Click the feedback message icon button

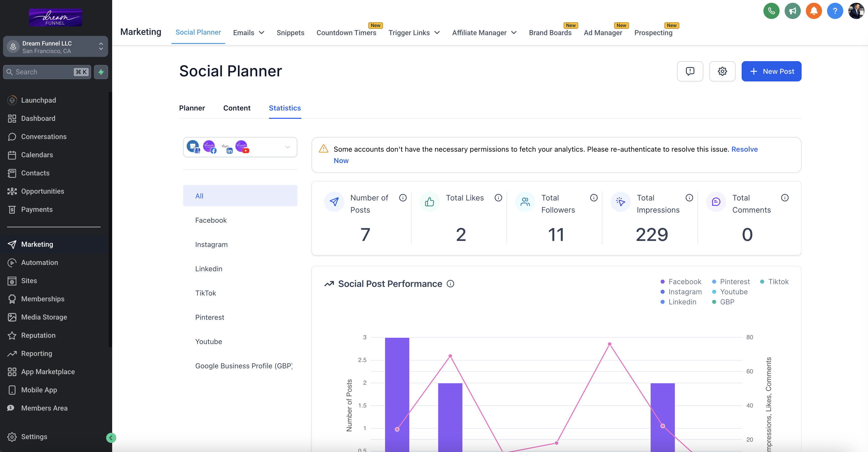pyautogui.click(x=690, y=71)
